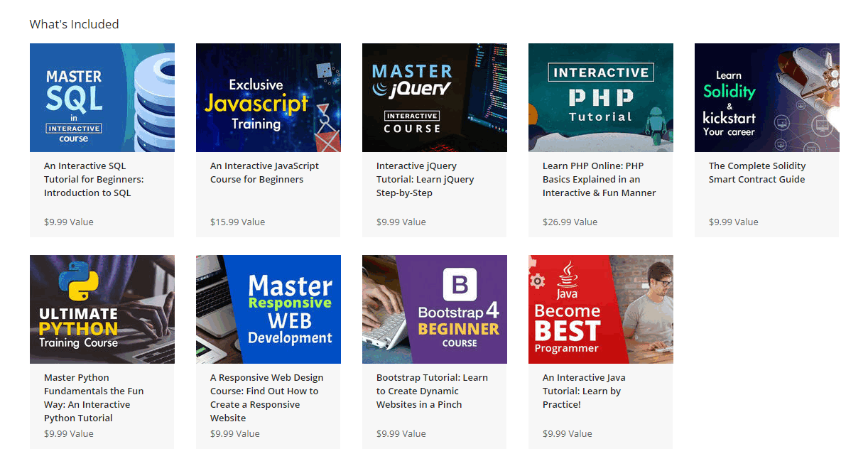Open the Interactive PHP Tutorial thumbnail
The width and height of the screenshot is (868, 471).
pos(600,97)
